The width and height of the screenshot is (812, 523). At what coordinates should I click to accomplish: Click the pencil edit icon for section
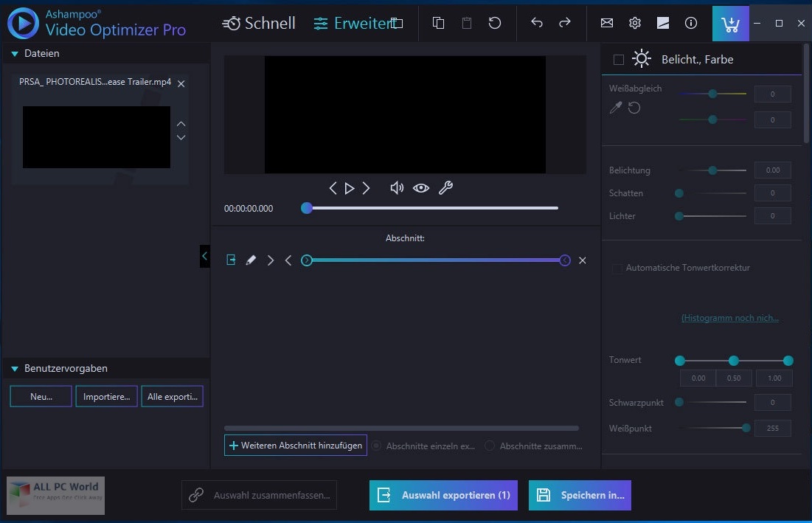251,260
